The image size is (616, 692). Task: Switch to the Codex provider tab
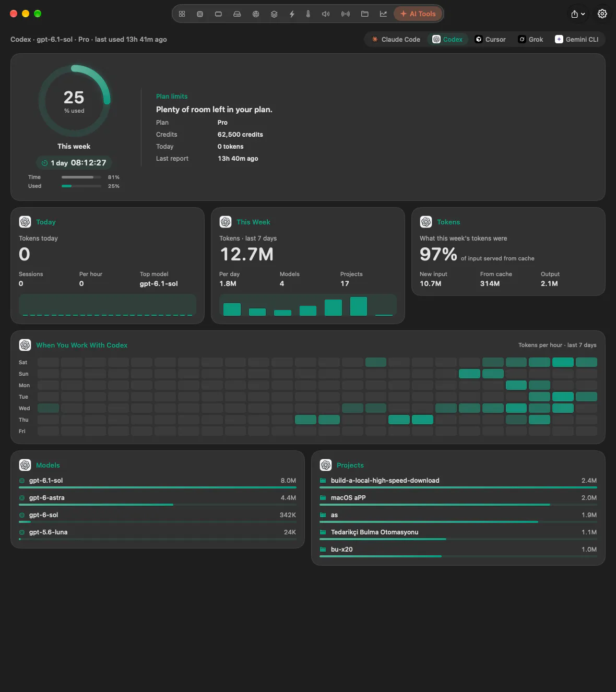point(447,39)
